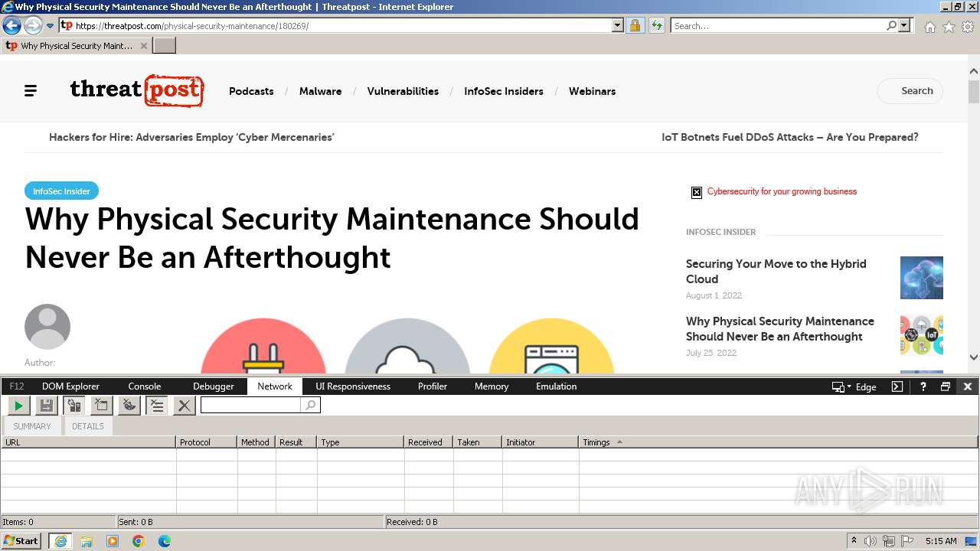Click the threatpost URL address bar

pos(344,25)
